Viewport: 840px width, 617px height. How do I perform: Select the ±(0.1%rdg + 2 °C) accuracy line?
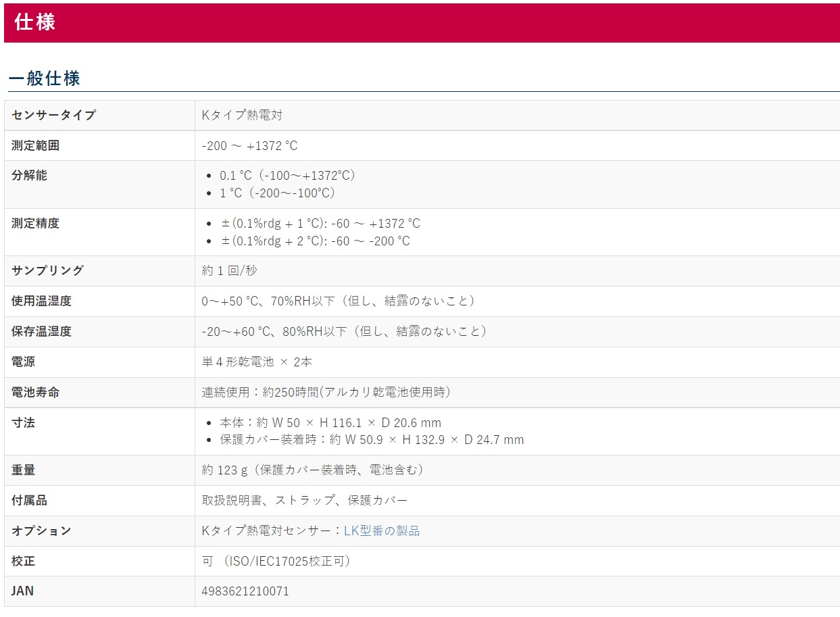point(315,241)
